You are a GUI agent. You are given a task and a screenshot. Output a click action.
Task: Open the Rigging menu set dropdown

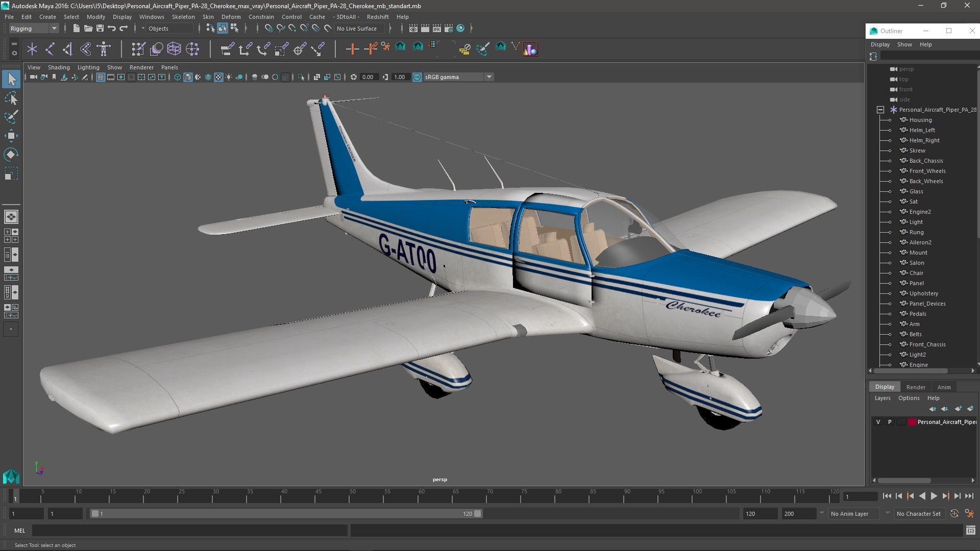click(x=34, y=29)
